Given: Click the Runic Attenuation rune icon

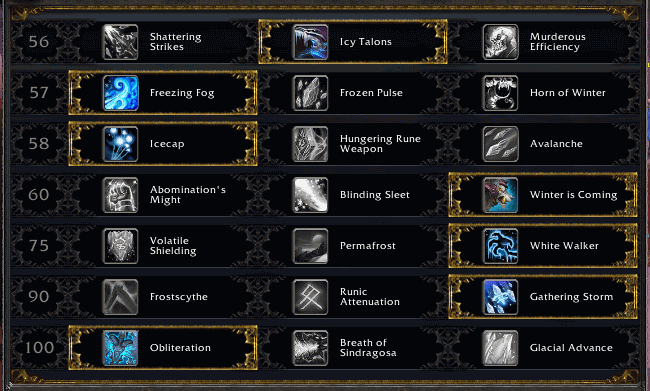Looking at the screenshot, I should pyautogui.click(x=310, y=297).
